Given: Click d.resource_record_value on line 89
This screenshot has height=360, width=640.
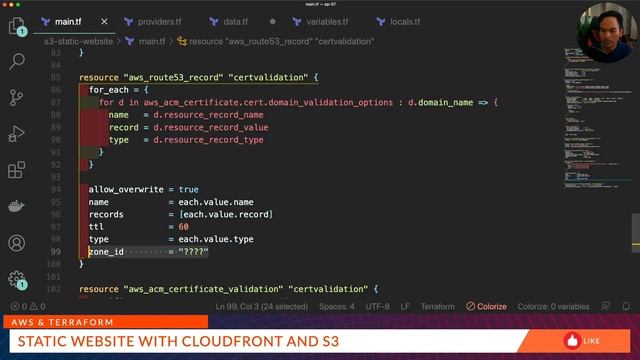Looking at the screenshot, I should point(211,127).
